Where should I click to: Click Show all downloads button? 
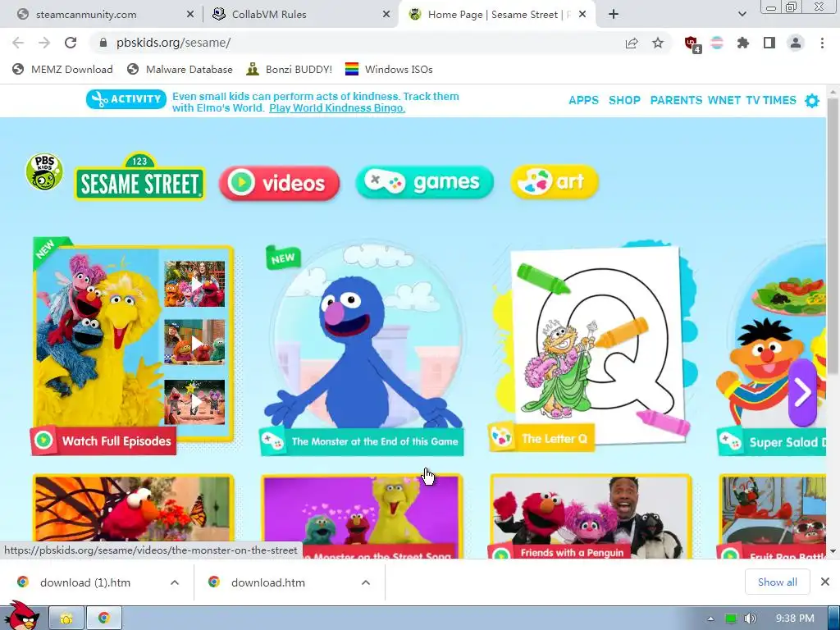(x=778, y=582)
